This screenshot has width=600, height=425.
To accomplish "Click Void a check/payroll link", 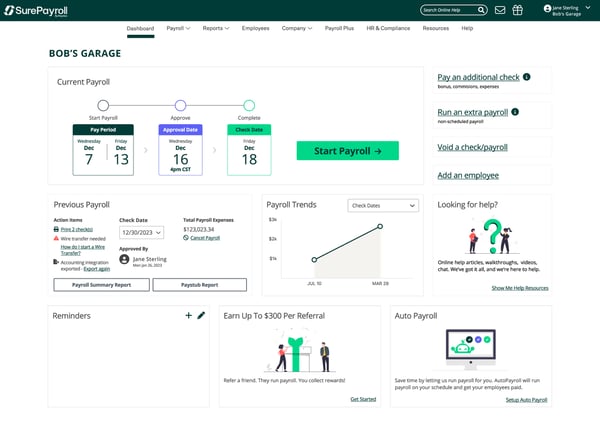I will pos(472,147).
